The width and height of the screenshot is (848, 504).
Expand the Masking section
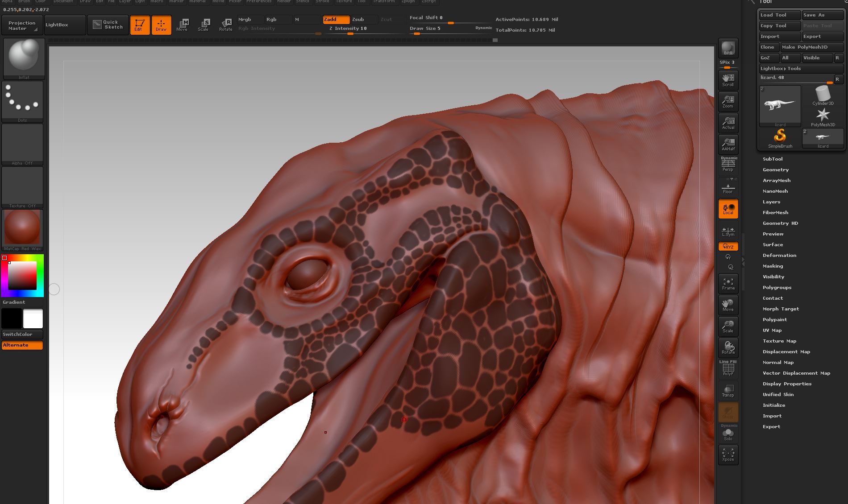[x=773, y=266]
